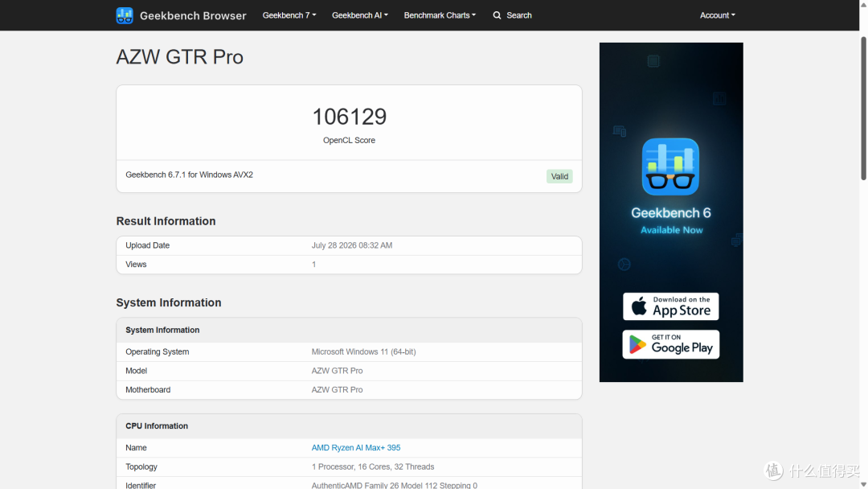The image size is (868, 489).
Task: Click the Geekbench Browser logo icon
Action: 125,15
